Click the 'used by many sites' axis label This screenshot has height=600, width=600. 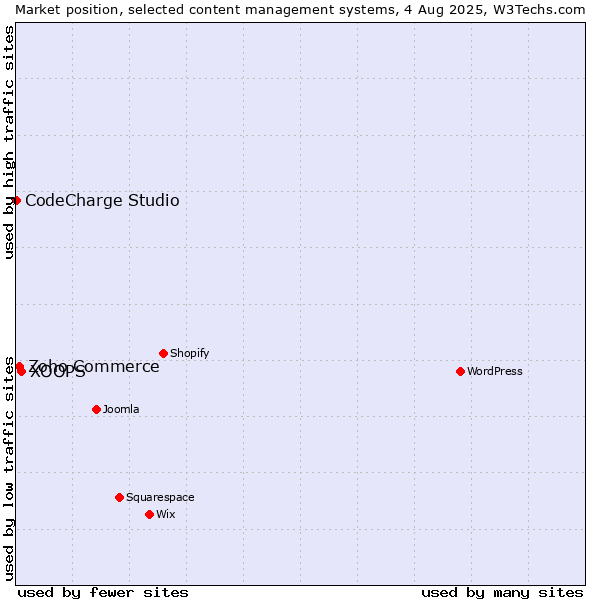click(x=502, y=593)
